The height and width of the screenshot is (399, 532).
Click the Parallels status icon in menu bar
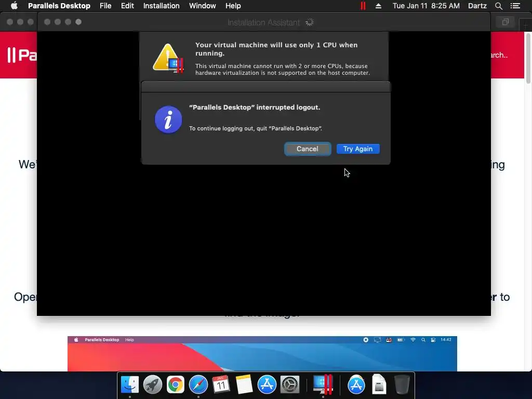(363, 6)
